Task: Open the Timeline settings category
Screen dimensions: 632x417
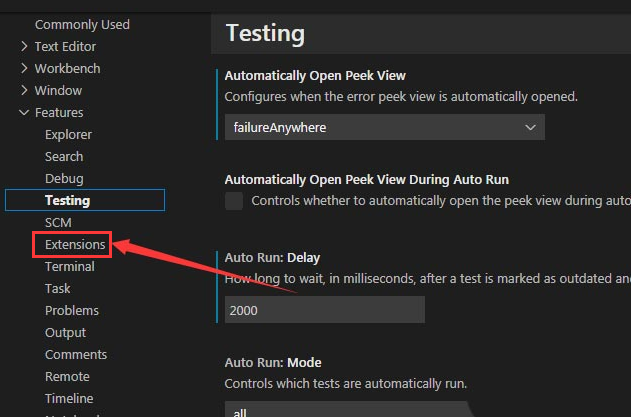Action: pyautogui.click(x=69, y=398)
